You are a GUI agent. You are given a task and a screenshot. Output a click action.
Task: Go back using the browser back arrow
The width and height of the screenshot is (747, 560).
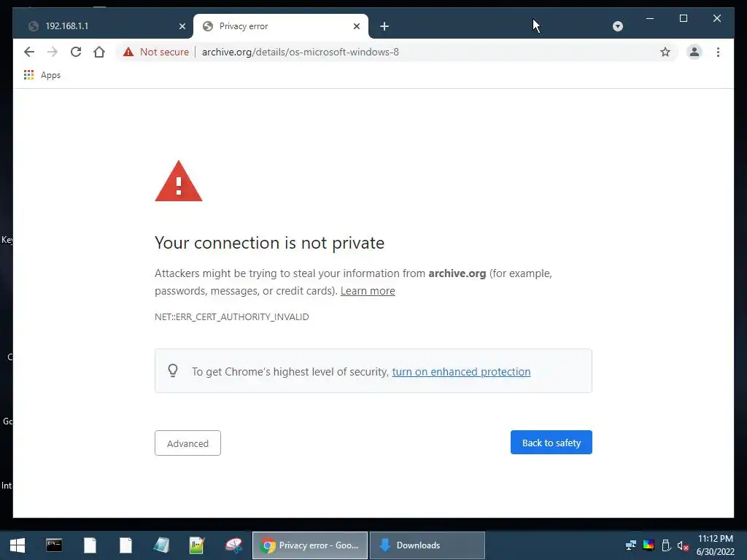click(29, 52)
